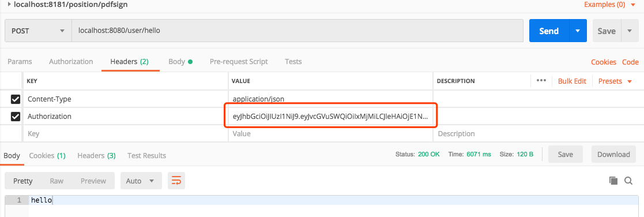Click the DESCRIPTION column header

tap(456, 81)
